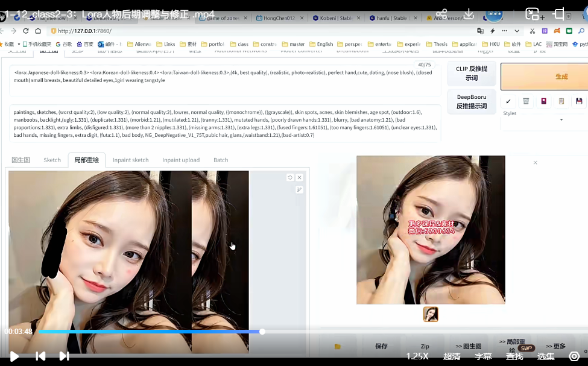This screenshot has width=588, height=366.
Task: Open the three-dots menu in address bar
Action: point(505,31)
